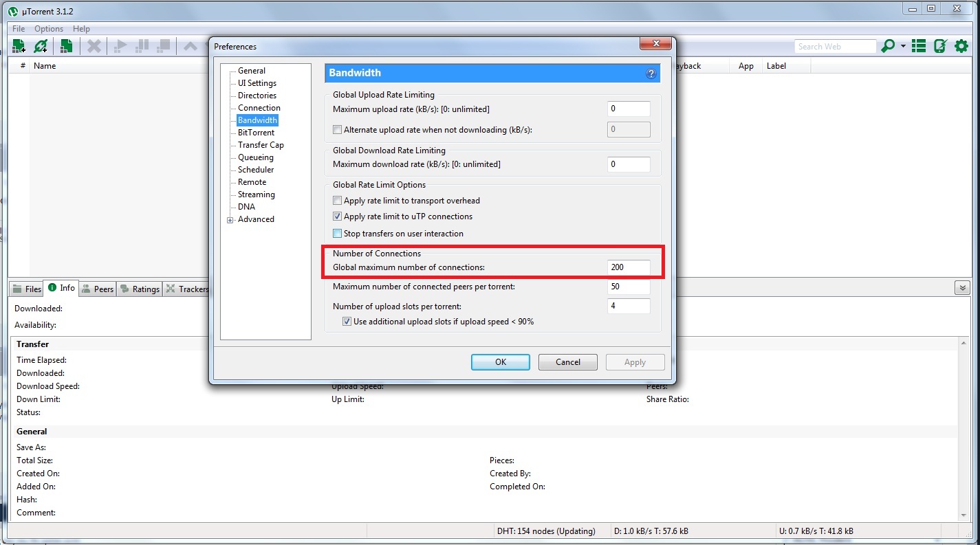
Task: Click the Cancel button
Action: [568, 362]
